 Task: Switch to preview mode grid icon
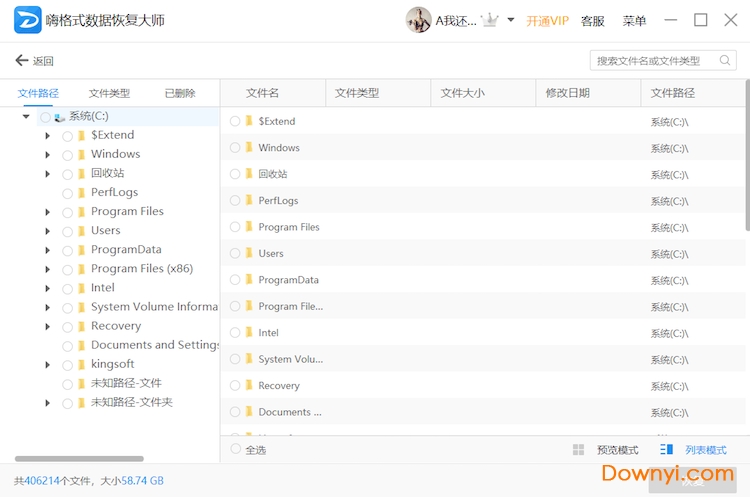tap(578, 450)
